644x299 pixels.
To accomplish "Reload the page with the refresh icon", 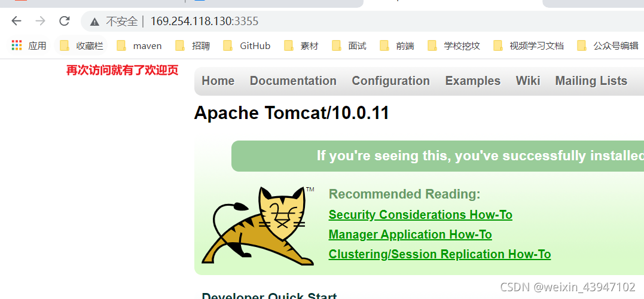I will pos(65,21).
